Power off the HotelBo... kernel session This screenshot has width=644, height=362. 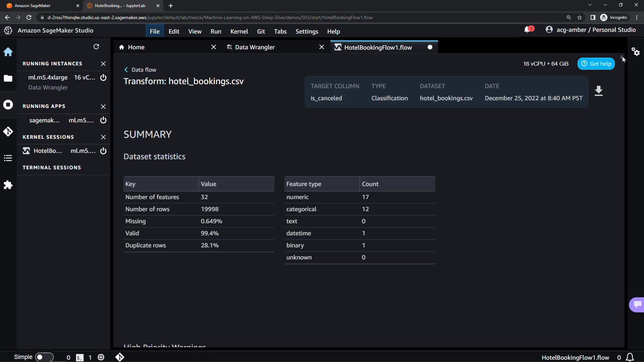(x=103, y=151)
